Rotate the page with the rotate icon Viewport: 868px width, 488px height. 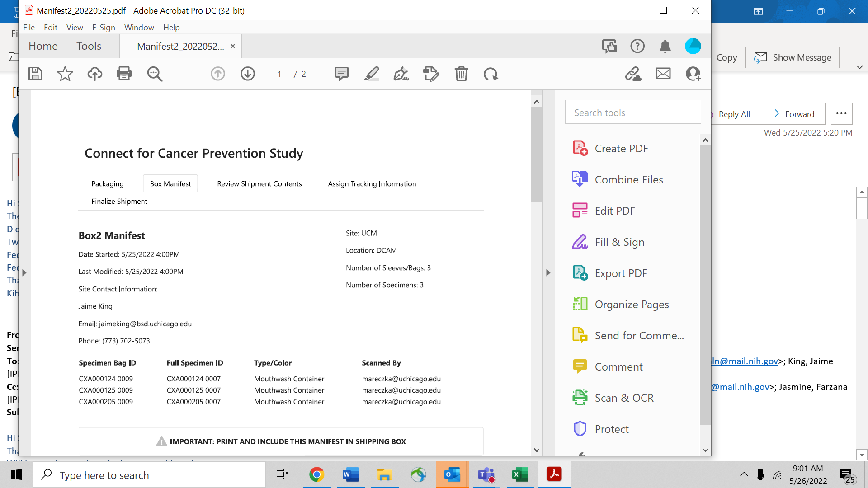(491, 74)
